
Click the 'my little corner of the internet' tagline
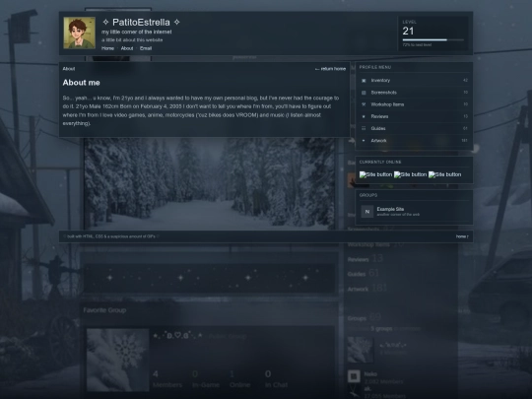pos(136,32)
